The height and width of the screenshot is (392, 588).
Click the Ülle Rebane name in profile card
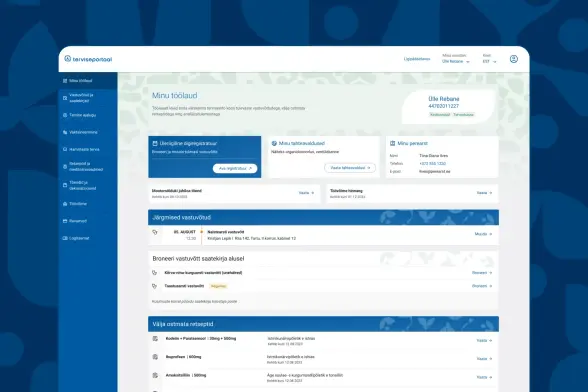[444, 99]
